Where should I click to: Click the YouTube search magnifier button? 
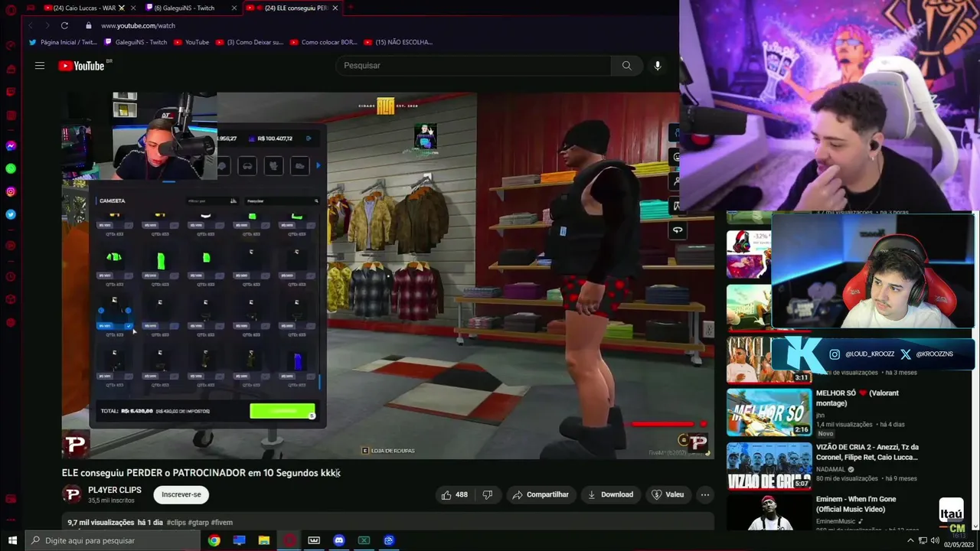[626, 66]
